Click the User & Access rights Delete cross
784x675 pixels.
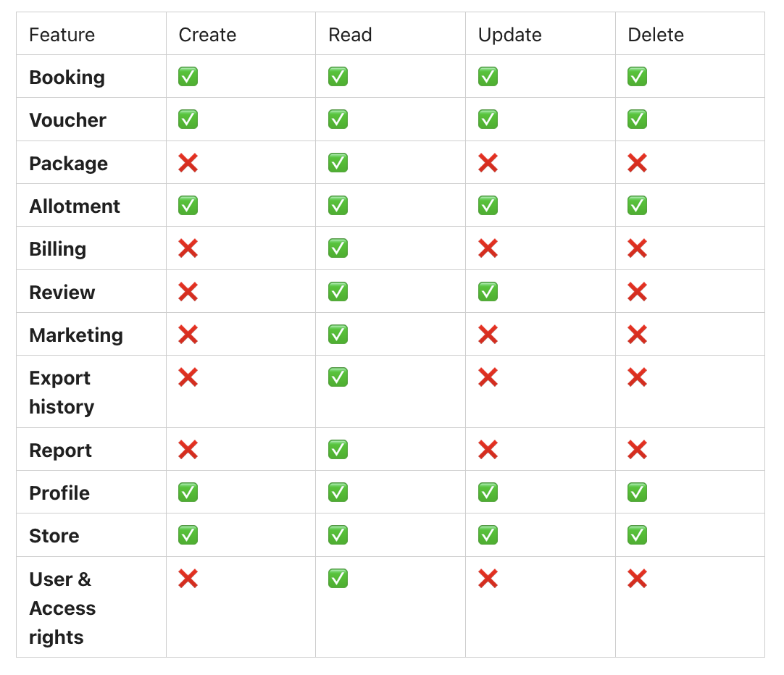click(x=637, y=579)
